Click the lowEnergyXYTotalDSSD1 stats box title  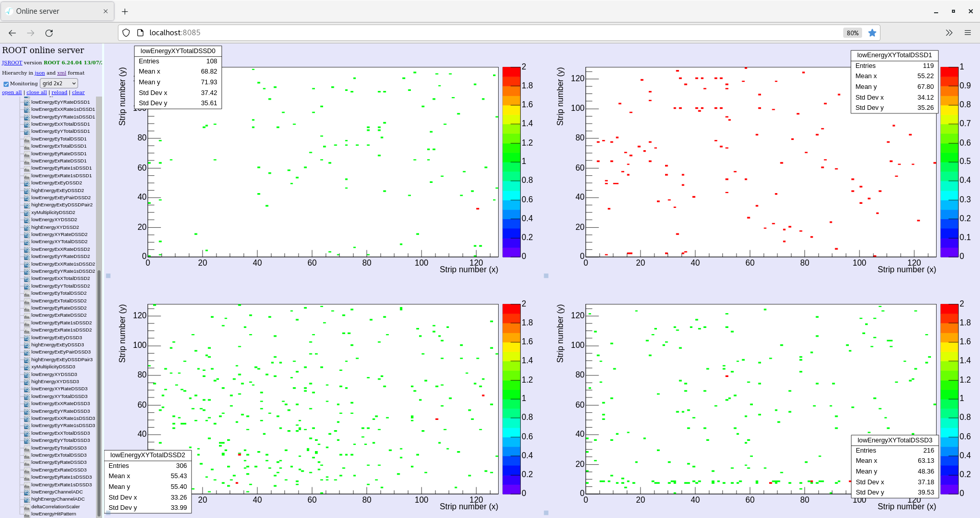click(x=895, y=55)
